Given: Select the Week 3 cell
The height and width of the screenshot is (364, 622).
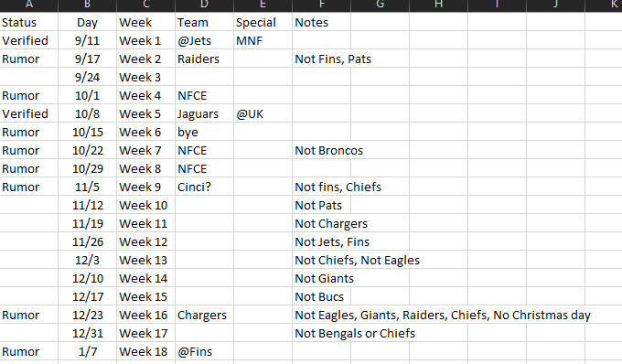Looking at the screenshot, I should point(146,77).
